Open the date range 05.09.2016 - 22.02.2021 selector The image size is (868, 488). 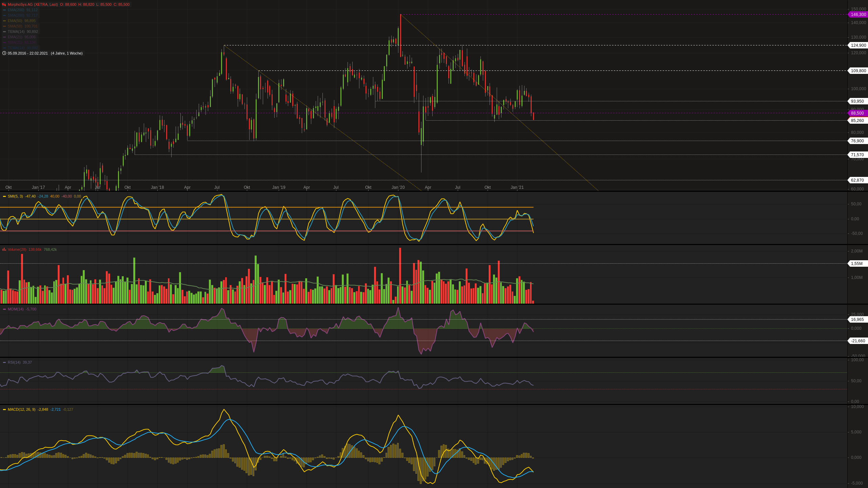click(28, 53)
